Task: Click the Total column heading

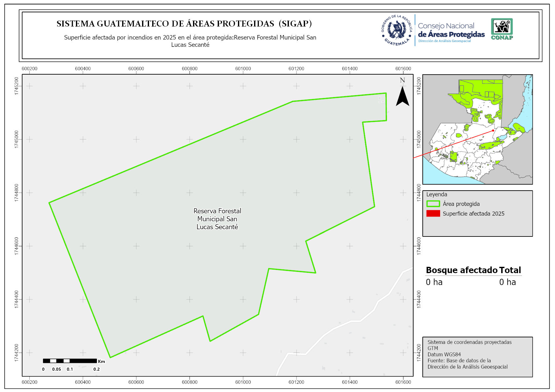Action: coord(510,270)
